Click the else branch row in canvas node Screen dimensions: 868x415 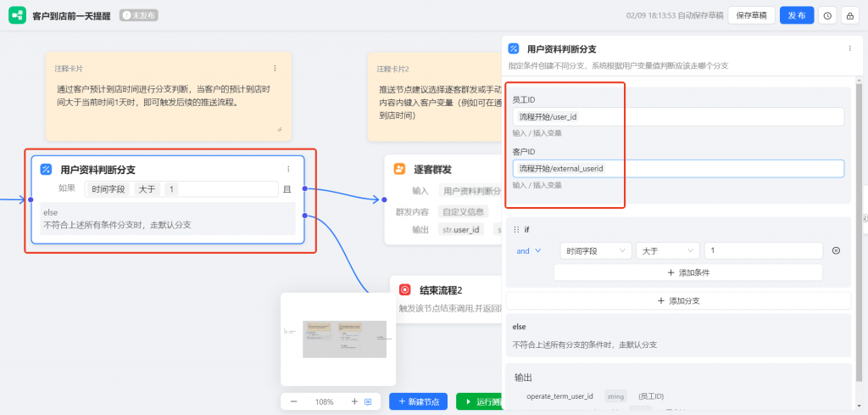point(168,219)
